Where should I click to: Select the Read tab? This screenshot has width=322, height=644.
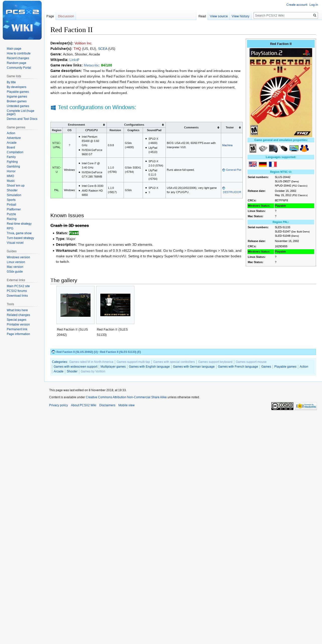tap(202, 16)
